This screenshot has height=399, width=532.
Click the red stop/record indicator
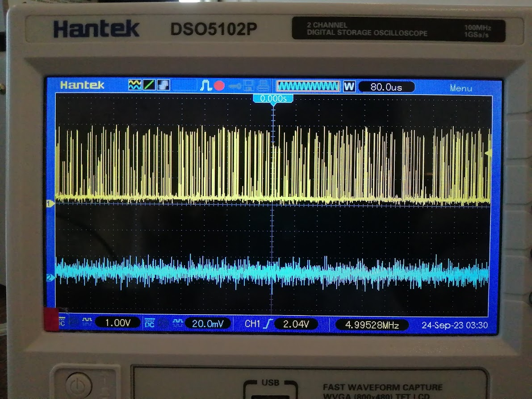point(219,86)
